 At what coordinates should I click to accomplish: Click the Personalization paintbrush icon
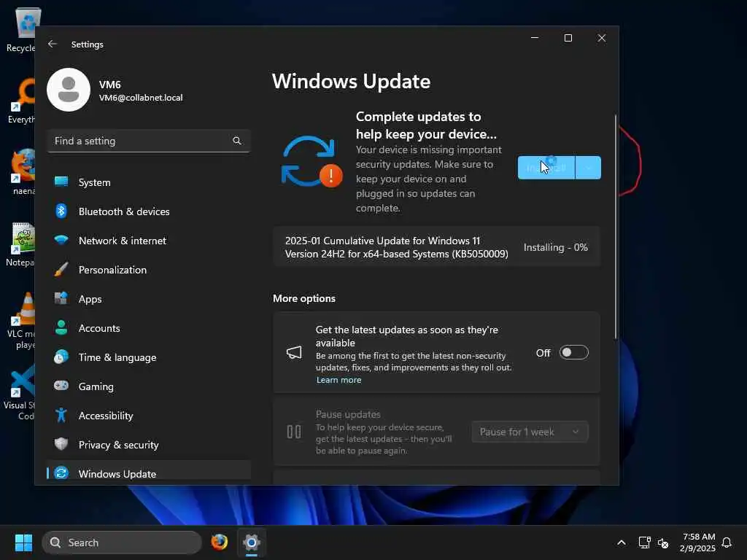(x=61, y=270)
